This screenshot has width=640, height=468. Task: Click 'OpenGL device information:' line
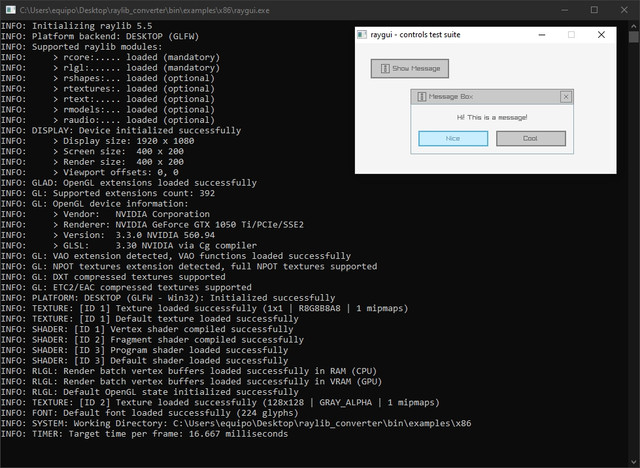click(x=95, y=204)
